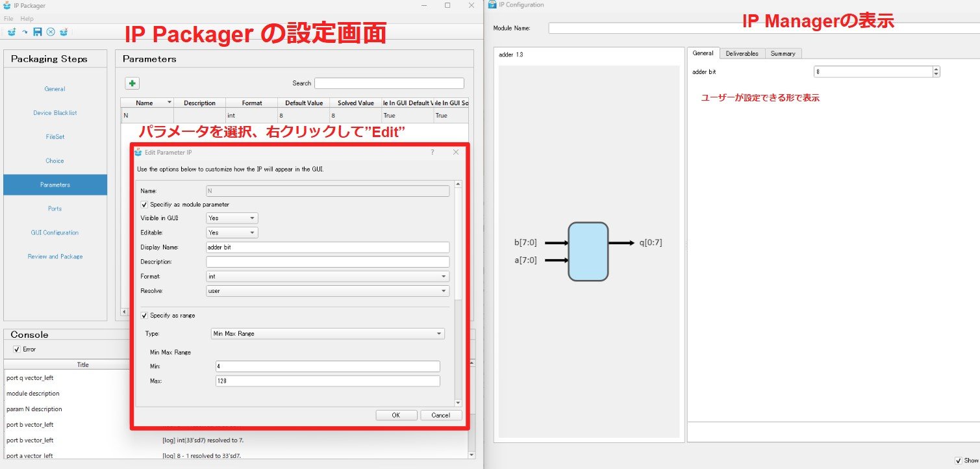Click the Search field in Parameters panel

point(389,83)
